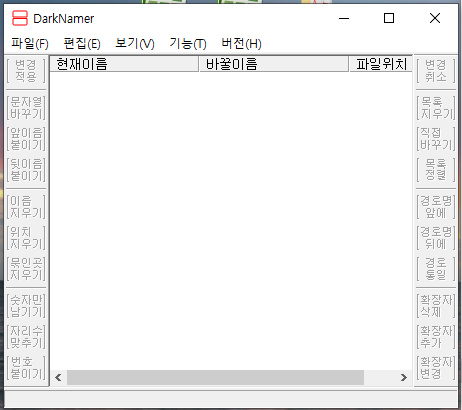Click the horizontal scrollbar right arrow
The image size is (462, 410).
(x=404, y=377)
